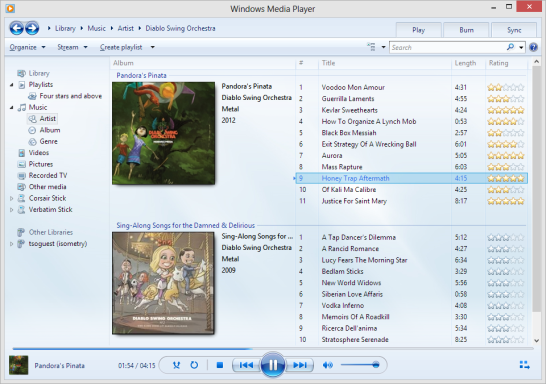Screen dimensions: 546x384
Task: Switch to the Burn tab
Action: (466, 30)
